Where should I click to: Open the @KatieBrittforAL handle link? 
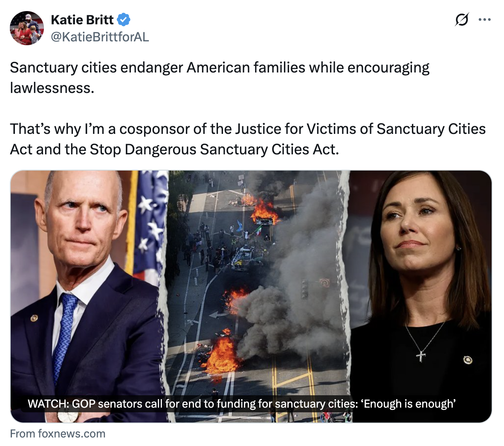(x=100, y=37)
